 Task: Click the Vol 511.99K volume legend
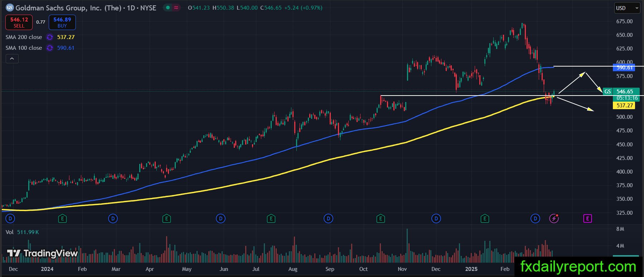22,232
